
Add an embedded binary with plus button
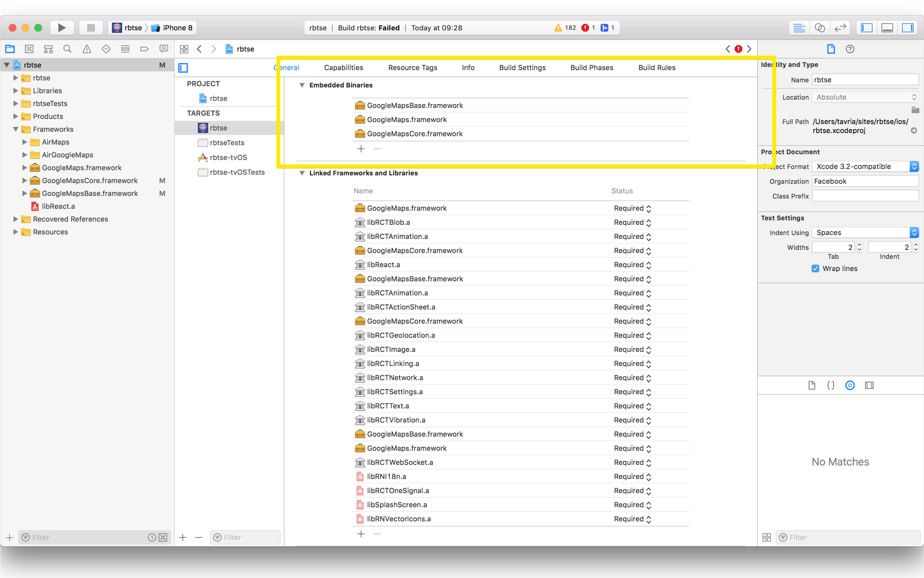click(x=361, y=149)
